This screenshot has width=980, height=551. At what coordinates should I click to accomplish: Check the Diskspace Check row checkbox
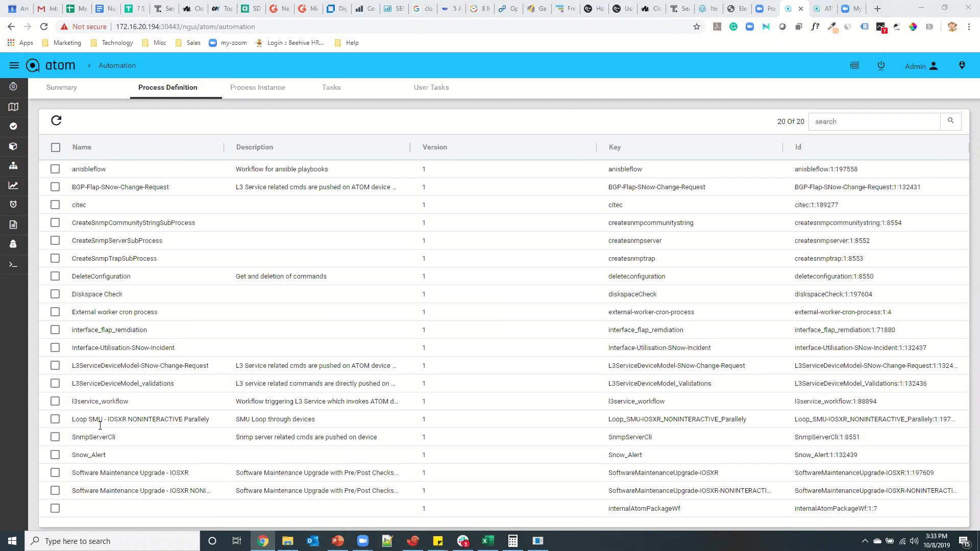tap(55, 294)
